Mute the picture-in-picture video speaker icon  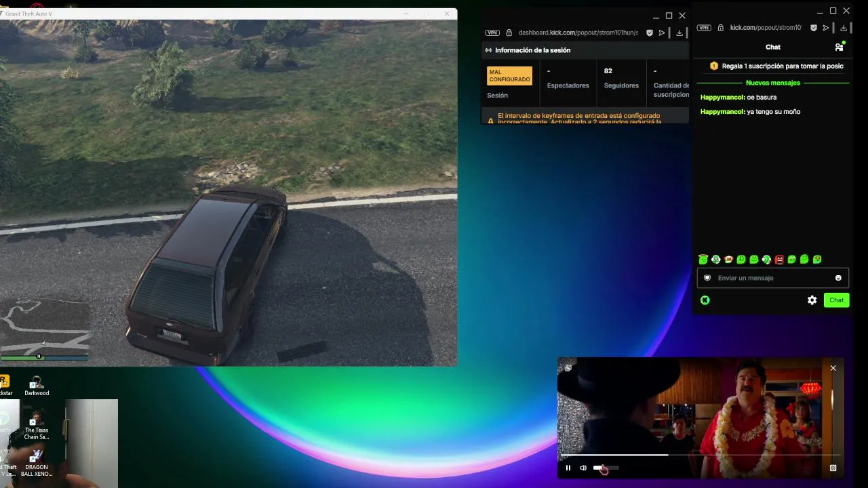click(x=583, y=468)
